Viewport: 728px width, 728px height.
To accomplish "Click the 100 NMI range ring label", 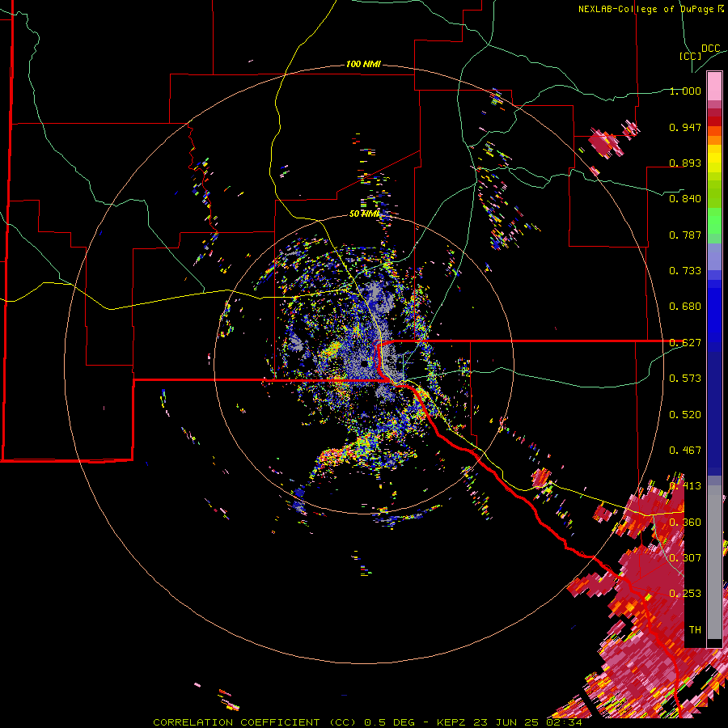I will [363, 64].
